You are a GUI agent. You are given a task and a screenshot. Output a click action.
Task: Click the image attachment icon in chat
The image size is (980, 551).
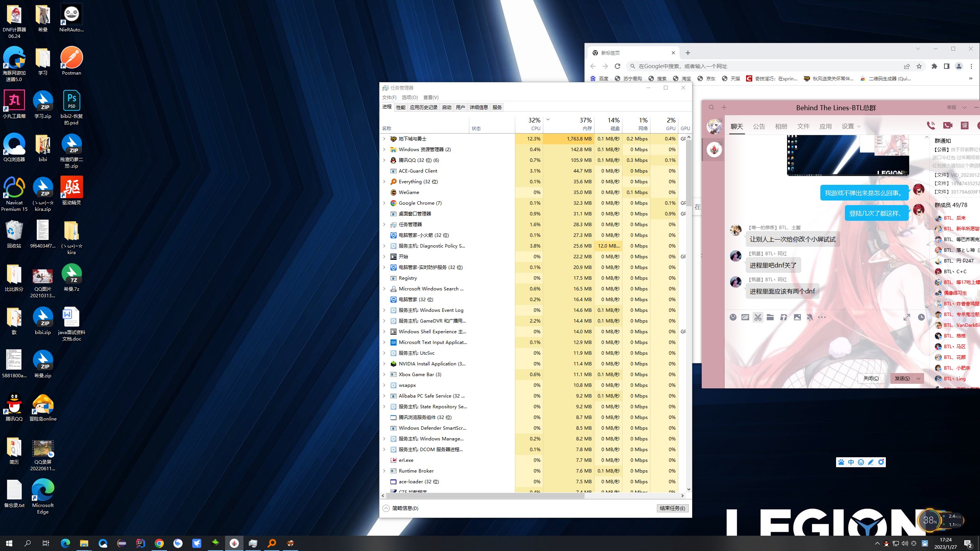(x=796, y=317)
